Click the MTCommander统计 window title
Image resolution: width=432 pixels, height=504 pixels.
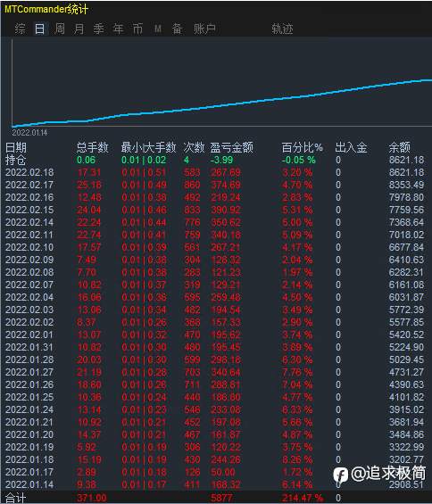tap(46, 9)
